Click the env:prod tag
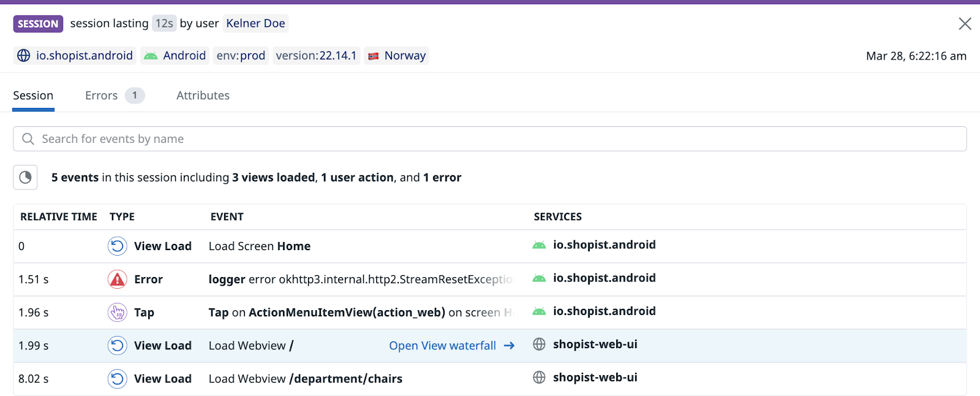This screenshot has width=980, height=396. [x=241, y=56]
